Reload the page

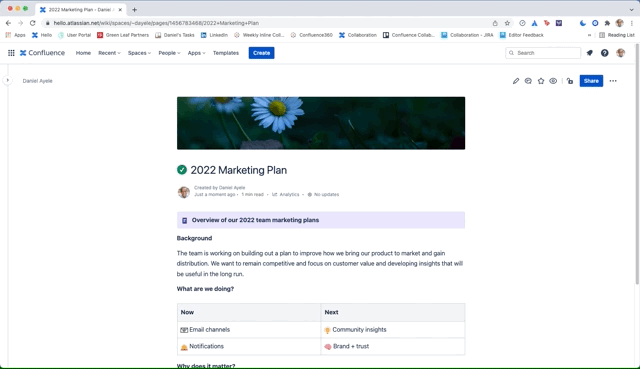[x=33, y=23]
